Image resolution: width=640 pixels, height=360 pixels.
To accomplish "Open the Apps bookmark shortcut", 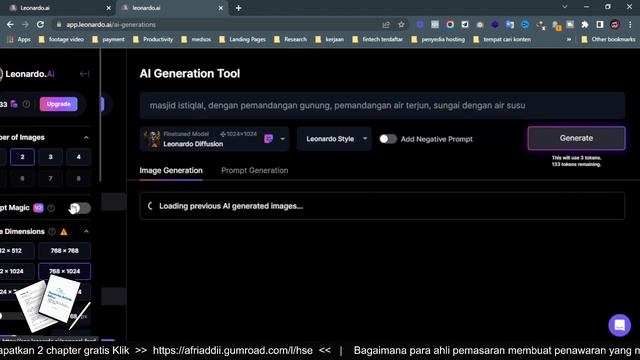I will 19,39.
